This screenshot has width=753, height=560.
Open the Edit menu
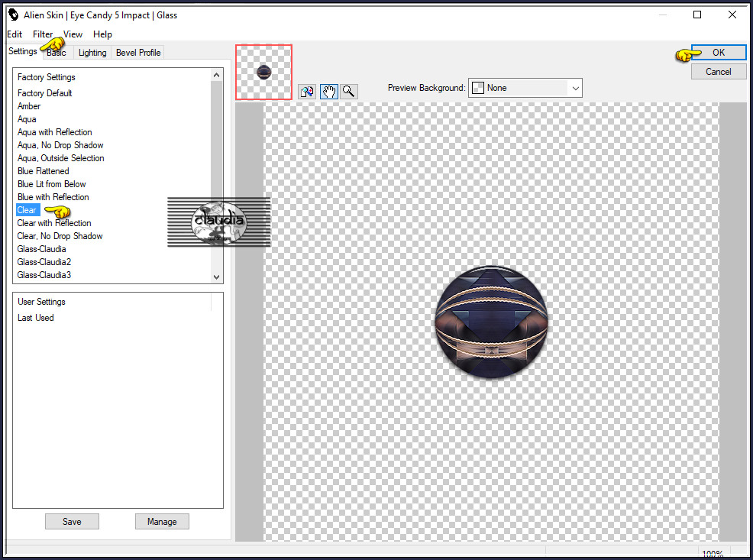pos(15,34)
